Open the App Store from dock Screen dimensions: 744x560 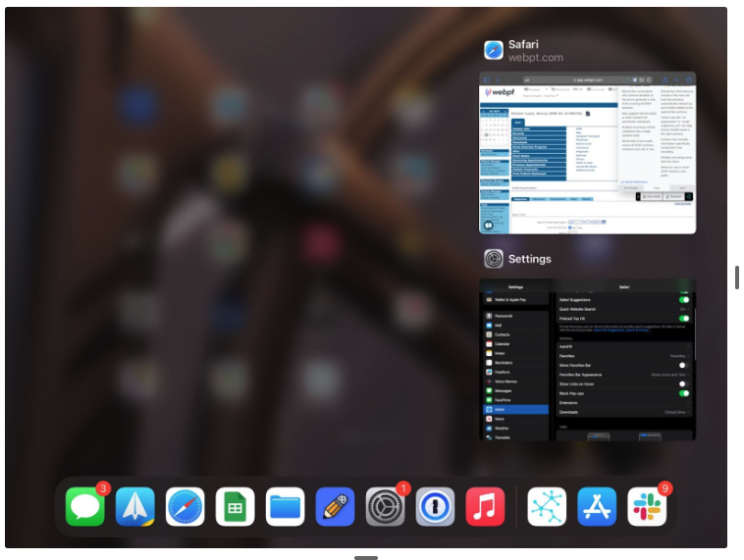(597, 506)
